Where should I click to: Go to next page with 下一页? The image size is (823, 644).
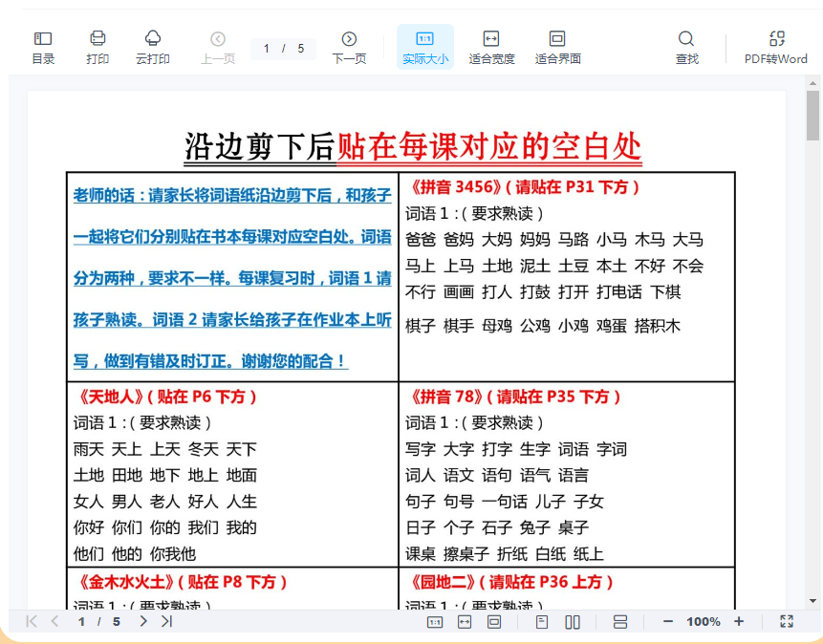[x=349, y=47]
